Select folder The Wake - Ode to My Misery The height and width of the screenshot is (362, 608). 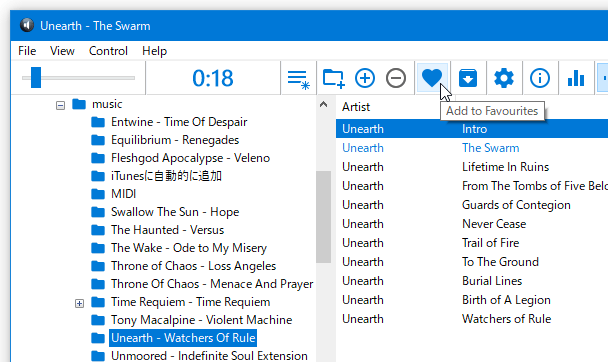(x=189, y=248)
